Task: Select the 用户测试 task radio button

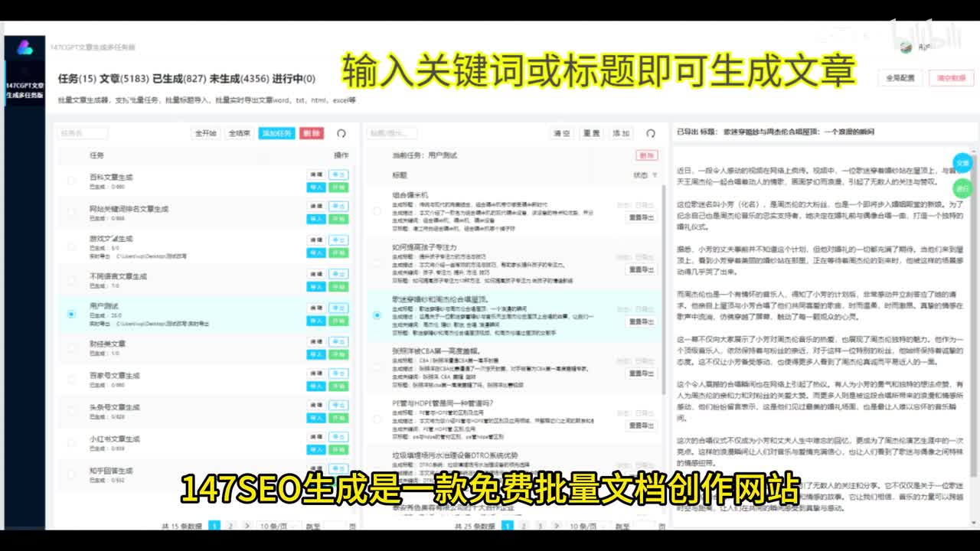Action: click(71, 314)
